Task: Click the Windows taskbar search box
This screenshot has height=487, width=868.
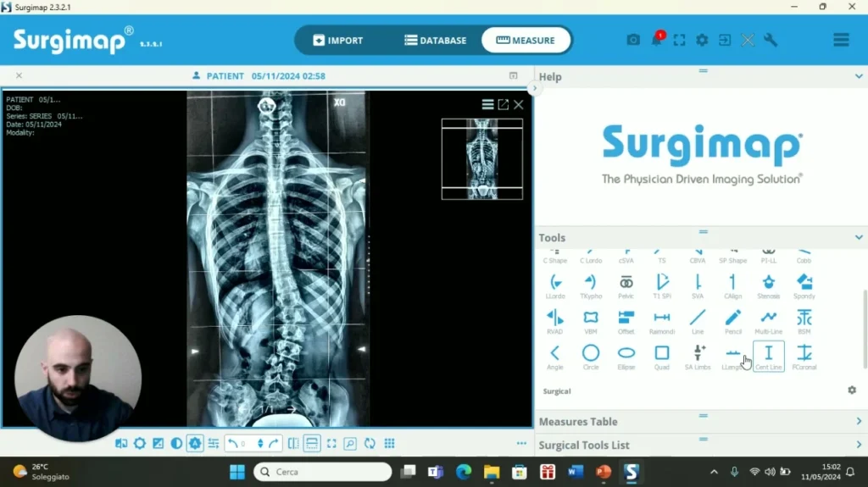Action: coord(323,472)
